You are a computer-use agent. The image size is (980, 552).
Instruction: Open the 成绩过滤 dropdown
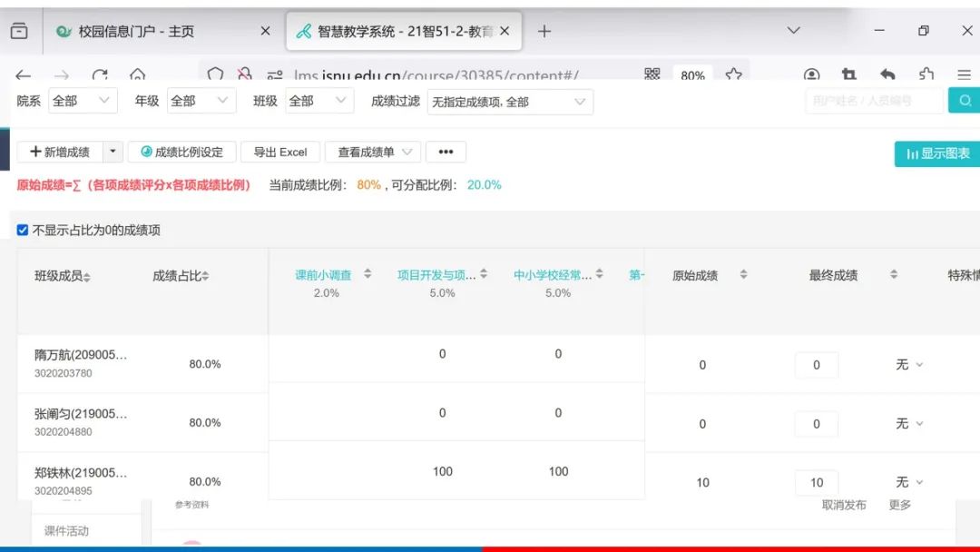pyautogui.click(x=510, y=102)
